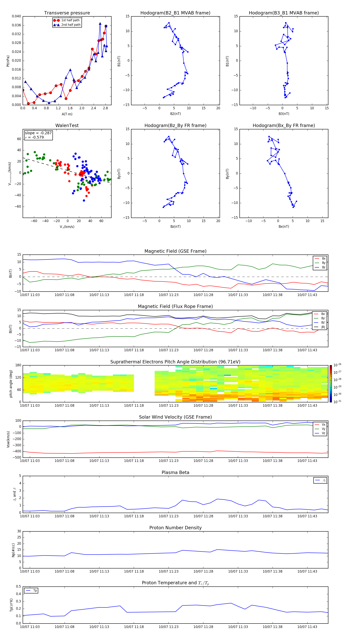Click the "pitch angle (deg)" y-axis label
The width and height of the screenshot is (351, 644).
coord(11,384)
